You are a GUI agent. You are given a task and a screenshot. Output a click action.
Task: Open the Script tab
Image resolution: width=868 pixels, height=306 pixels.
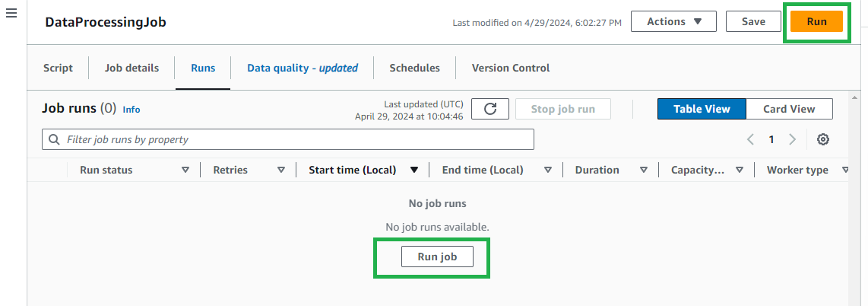[x=59, y=68]
